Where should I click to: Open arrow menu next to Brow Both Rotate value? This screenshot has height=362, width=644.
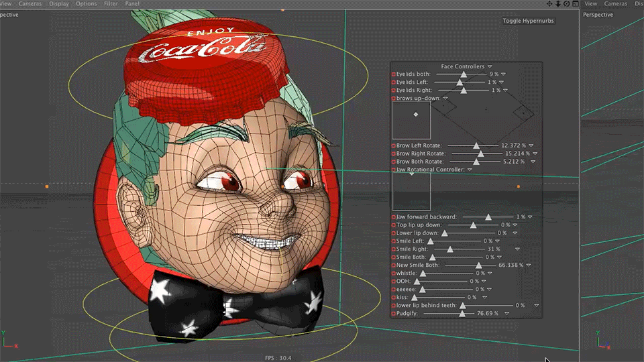533,162
